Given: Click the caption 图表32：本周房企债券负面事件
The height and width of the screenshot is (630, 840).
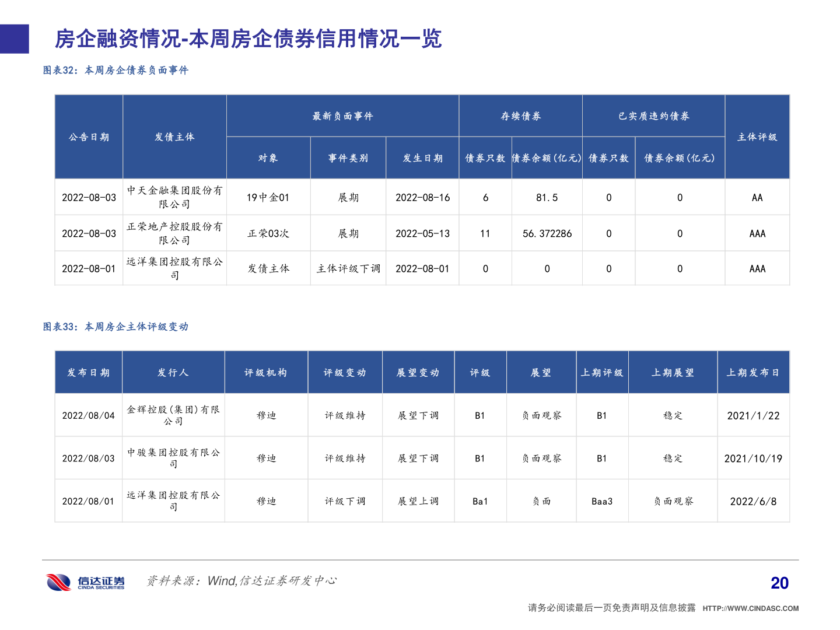Looking at the screenshot, I should tap(116, 71).
